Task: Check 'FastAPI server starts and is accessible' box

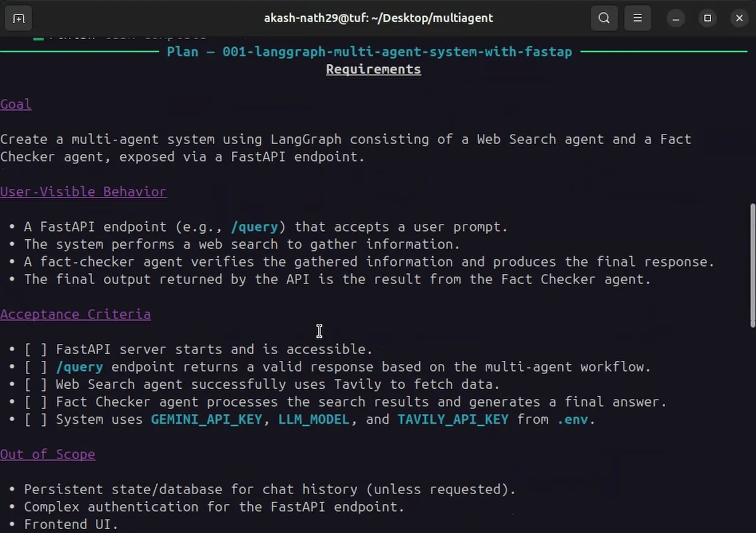Action: 36,350
